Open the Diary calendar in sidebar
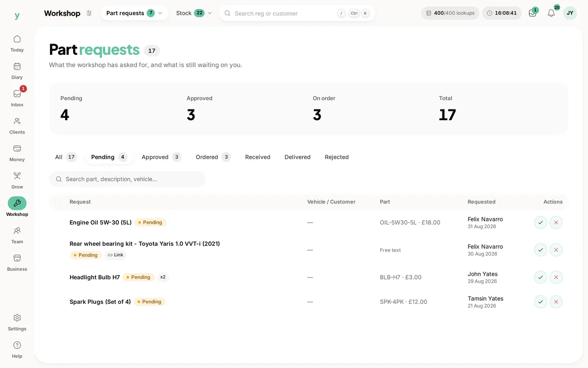Image resolution: width=588 pixels, height=368 pixels. click(17, 71)
